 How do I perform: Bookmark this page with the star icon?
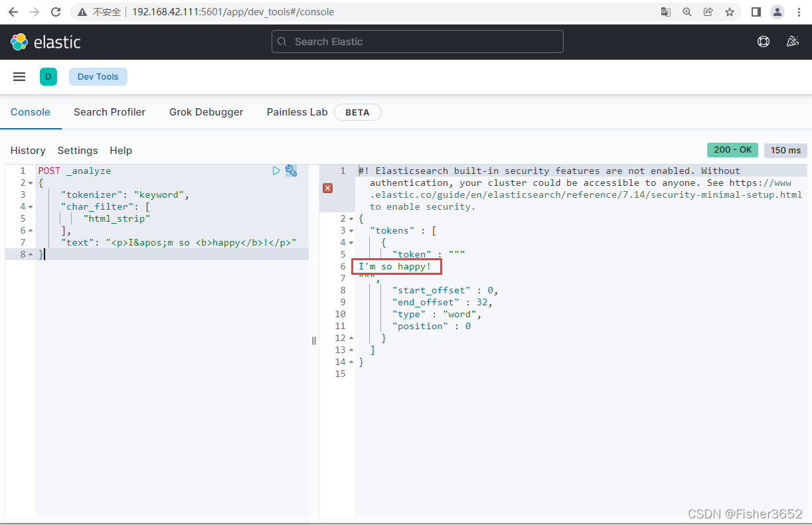pyautogui.click(x=730, y=12)
